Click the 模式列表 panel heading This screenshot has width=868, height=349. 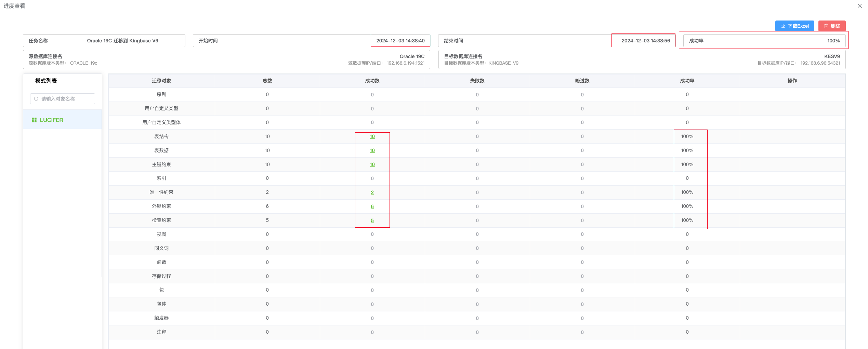click(46, 81)
